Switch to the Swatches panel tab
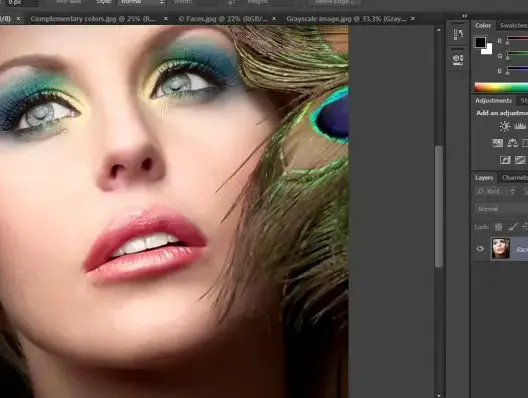This screenshot has width=528, height=398. click(513, 25)
